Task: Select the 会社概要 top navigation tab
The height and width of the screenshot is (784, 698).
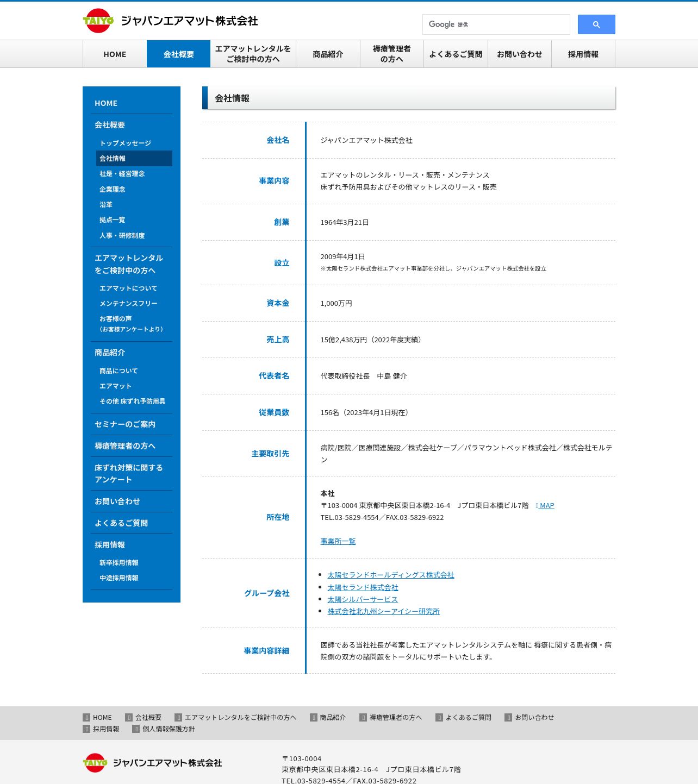Action: (x=178, y=54)
